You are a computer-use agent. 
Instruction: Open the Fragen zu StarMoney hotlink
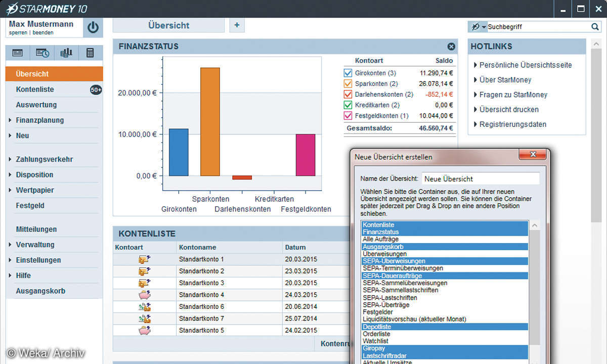pos(513,95)
